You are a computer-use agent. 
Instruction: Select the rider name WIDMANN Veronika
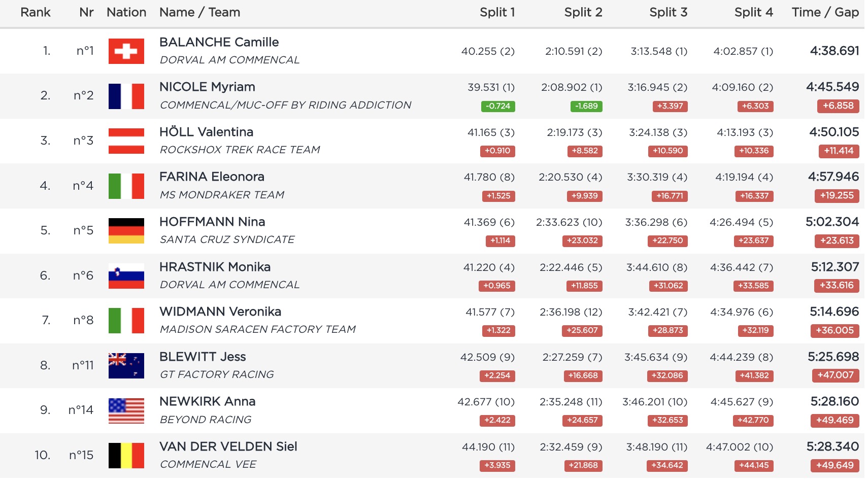[x=220, y=312]
